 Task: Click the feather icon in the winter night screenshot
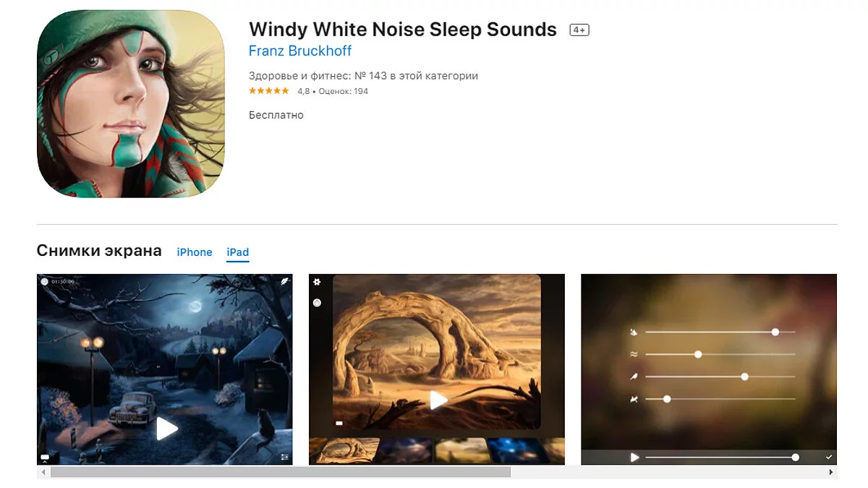click(285, 281)
